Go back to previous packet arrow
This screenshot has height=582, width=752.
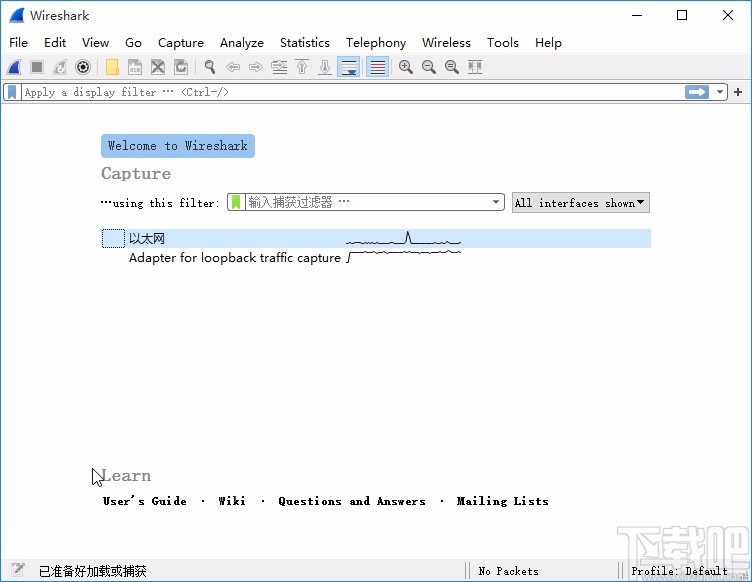233,67
